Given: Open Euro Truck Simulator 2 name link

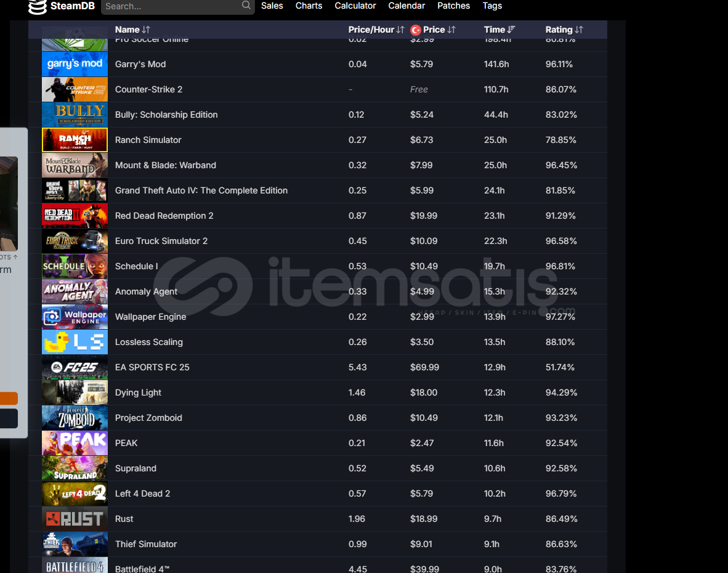Looking at the screenshot, I should [x=161, y=241].
